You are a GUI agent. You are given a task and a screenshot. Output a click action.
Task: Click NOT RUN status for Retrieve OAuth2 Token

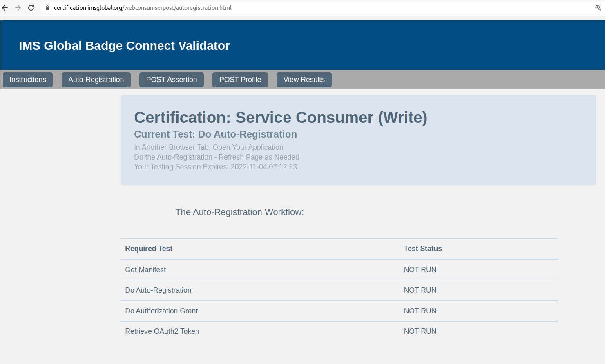(420, 331)
